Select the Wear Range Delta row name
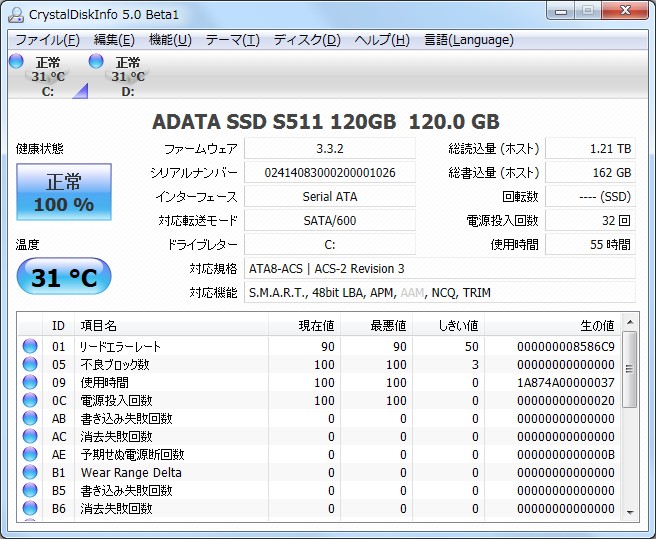Image resolution: width=656 pixels, height=539 pixels. pos(131,472)
